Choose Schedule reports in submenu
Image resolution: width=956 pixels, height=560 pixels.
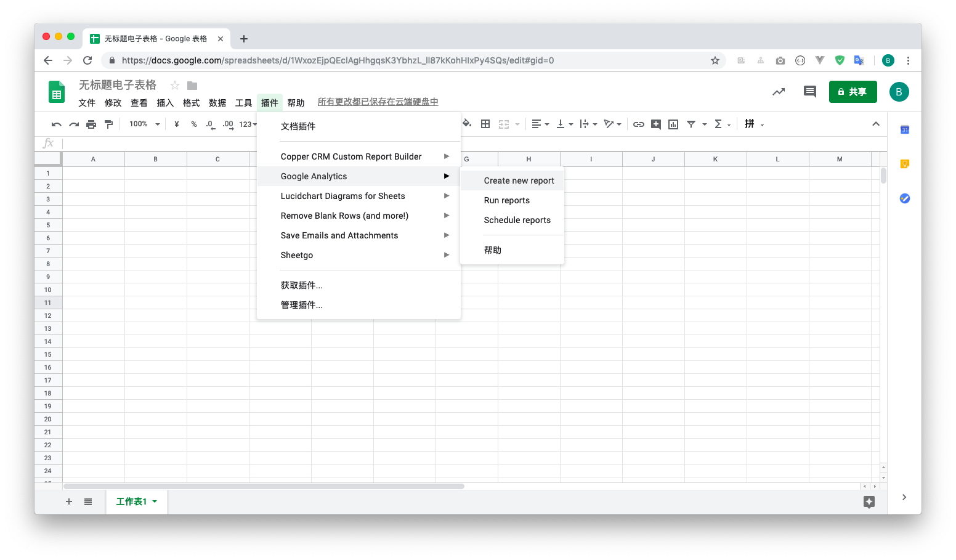click(x=512, y=220)
